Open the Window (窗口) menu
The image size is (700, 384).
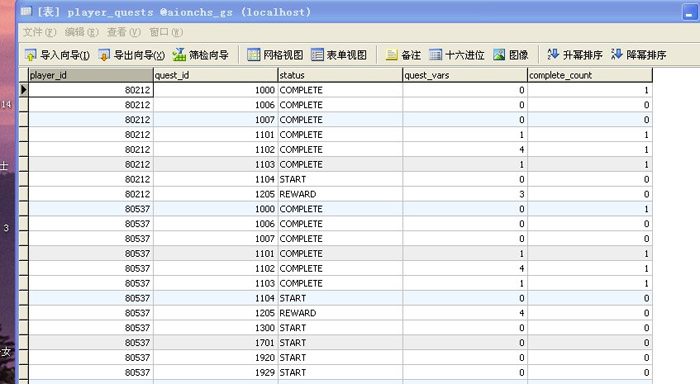(166, 32)
